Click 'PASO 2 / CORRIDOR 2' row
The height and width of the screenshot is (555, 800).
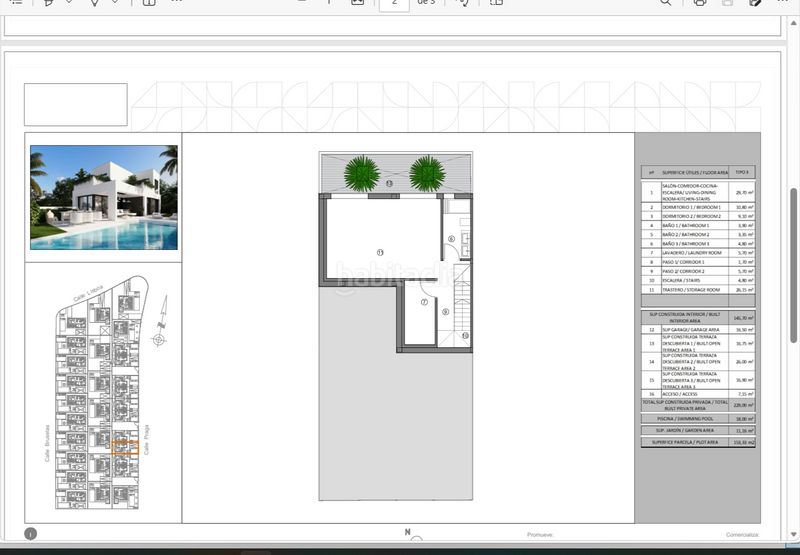click(698, 271)
